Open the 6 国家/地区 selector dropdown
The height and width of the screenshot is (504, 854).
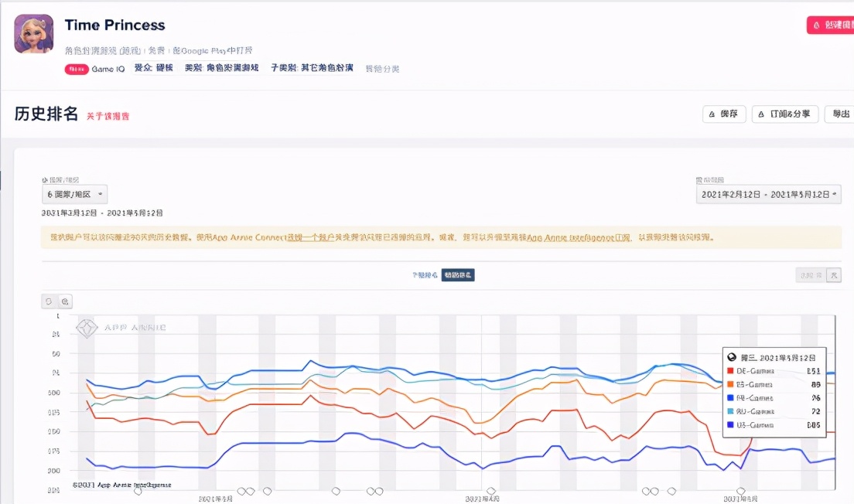pyautogui.click(x=75, y=193)
